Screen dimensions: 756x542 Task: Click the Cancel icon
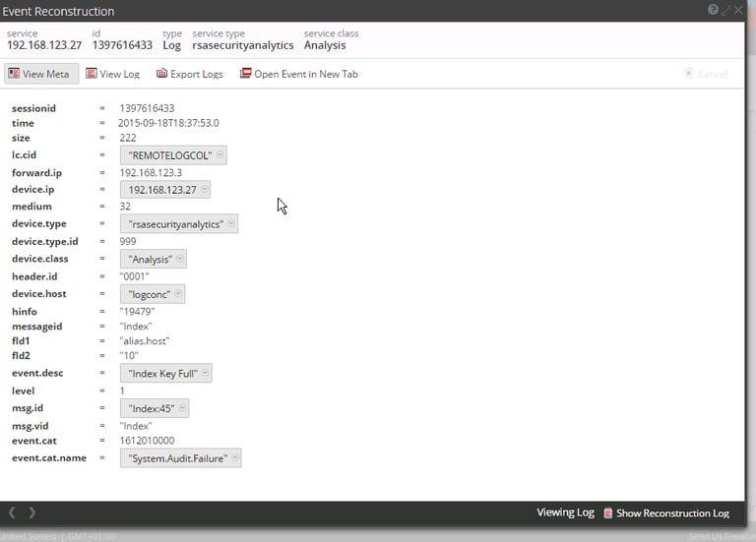point(688,73)
